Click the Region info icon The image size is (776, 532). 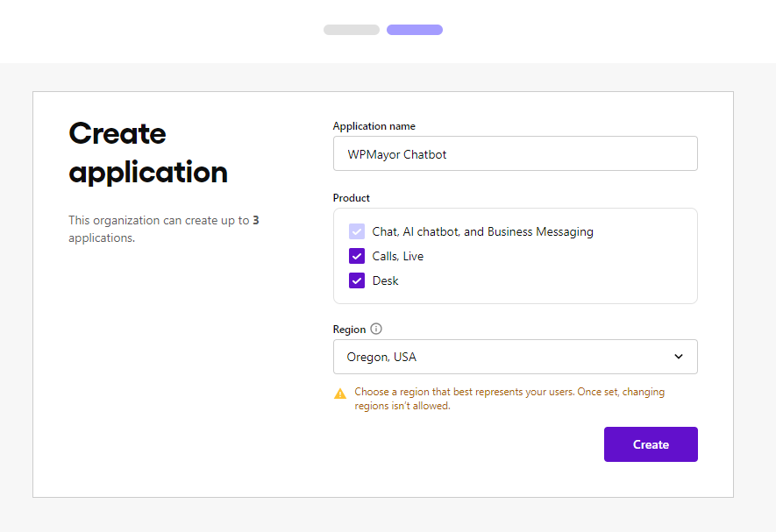click(376, 330)
